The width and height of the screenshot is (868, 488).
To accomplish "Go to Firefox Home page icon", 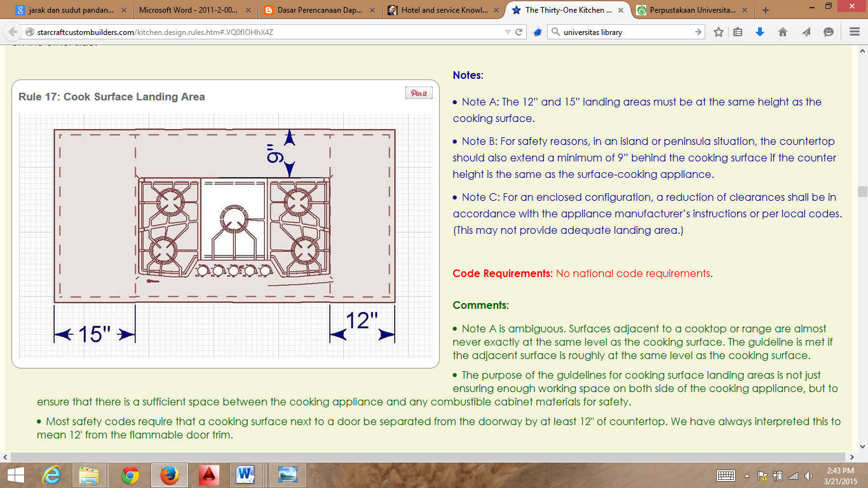I will [x=783, y=32].
